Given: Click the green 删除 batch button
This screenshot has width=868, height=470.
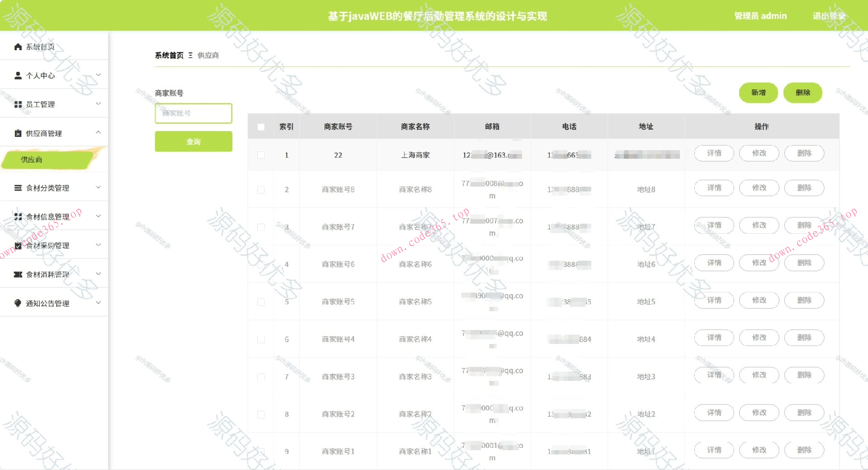Looking at the screenshot, I should pyautogui.click(x=802, y=93).
